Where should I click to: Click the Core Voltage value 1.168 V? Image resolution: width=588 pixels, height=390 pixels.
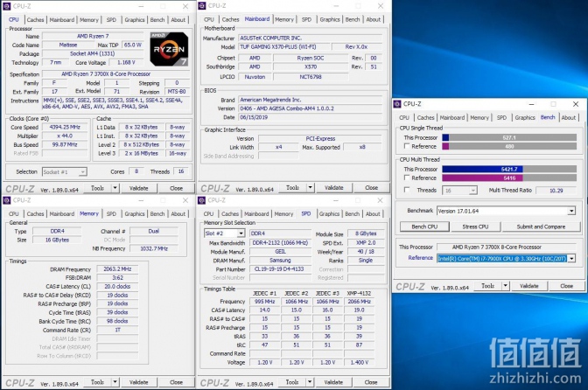click(126, 62)
